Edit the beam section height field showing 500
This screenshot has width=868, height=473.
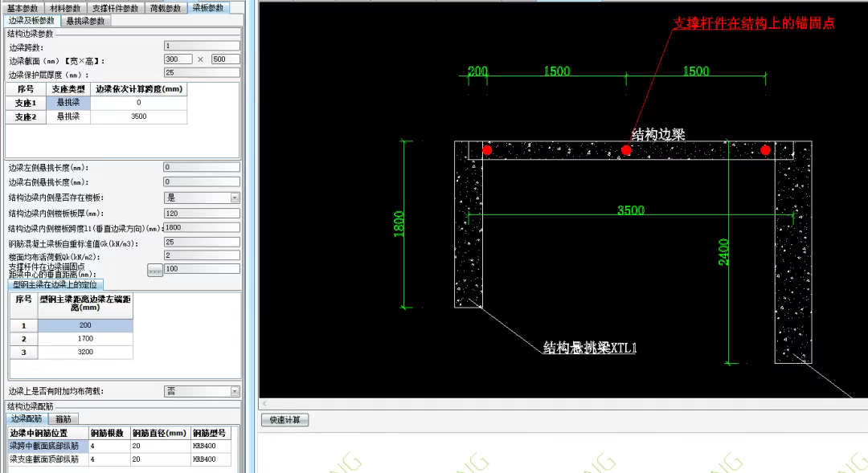coord(225,59)
